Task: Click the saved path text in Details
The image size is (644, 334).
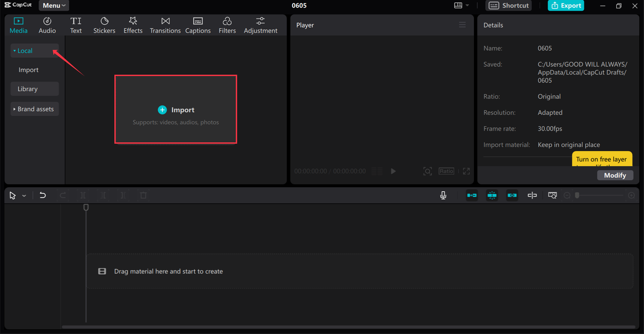Action: (x=583, y=72)
